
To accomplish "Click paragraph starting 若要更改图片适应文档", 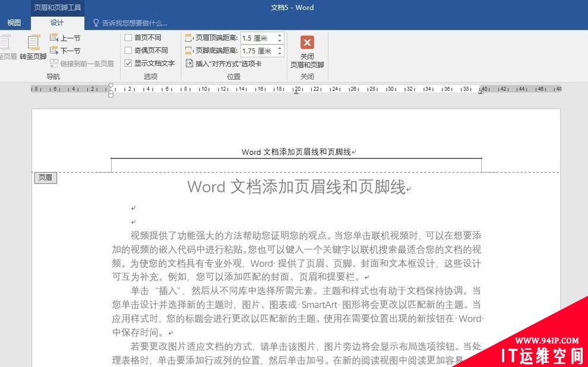I will pos(296,353).
